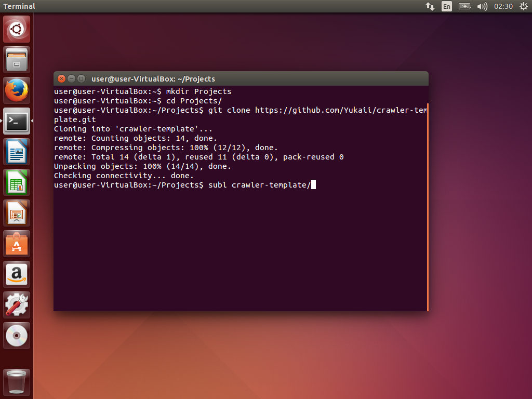Click 'Checking connectivity... done.' line
Viewport: 532px width, 399px height.
pyautogui.click(x=124, y=176)
